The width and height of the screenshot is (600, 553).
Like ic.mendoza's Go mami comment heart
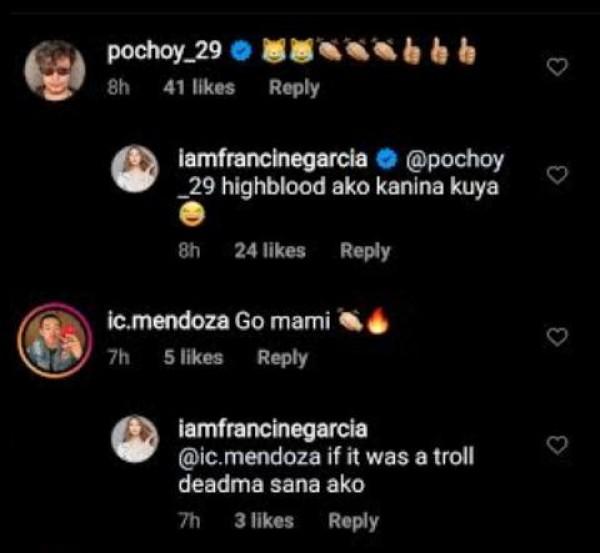(x=559, y=338)
